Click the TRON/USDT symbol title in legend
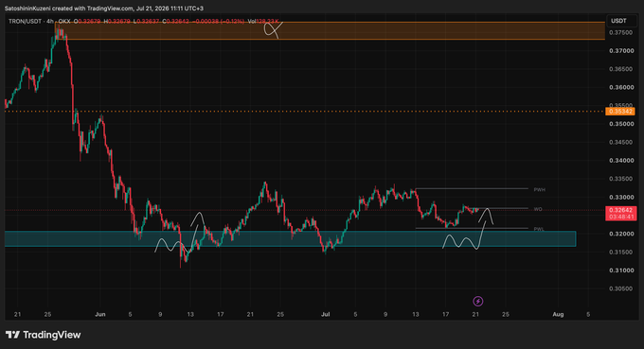This screenshot has width=644, height=349. point(26,21)
